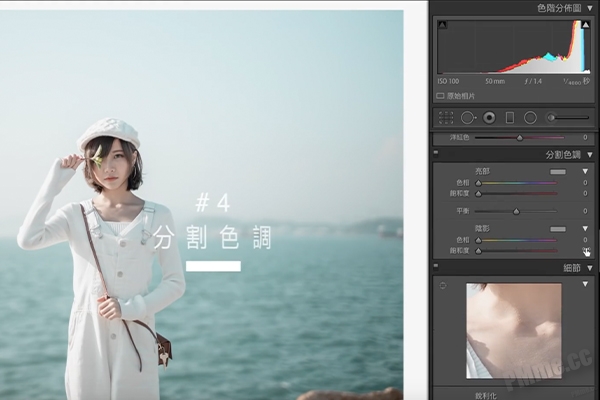600x400 pixels.
Task: Click the histogram graph area
Action: point(514,46)
